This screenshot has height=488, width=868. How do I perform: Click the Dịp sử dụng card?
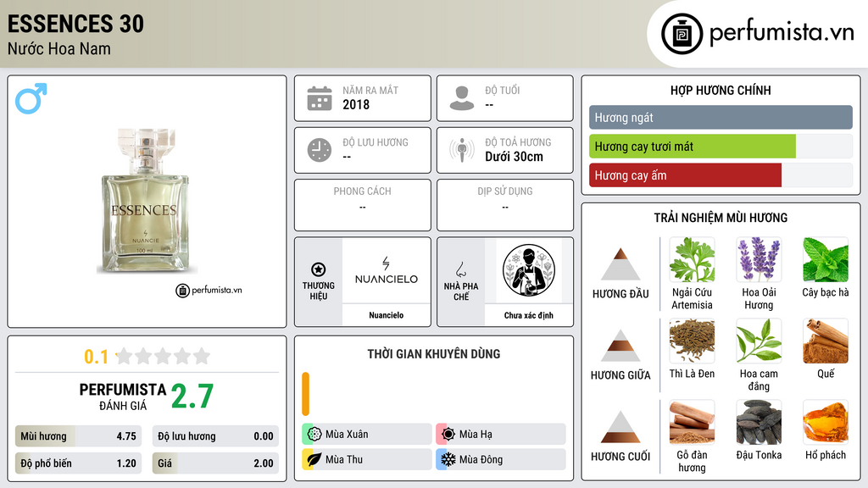pyautogui.click(x=505, y=205)
